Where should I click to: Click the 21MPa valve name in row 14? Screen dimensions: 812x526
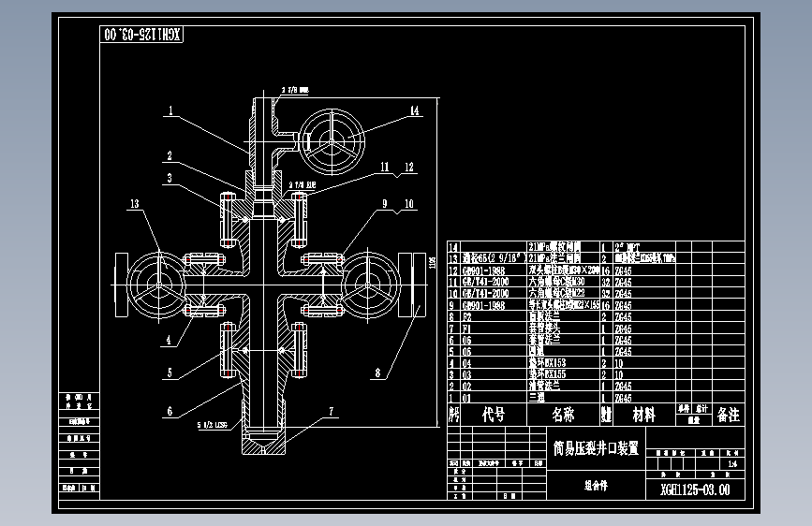tap(554, 246)
